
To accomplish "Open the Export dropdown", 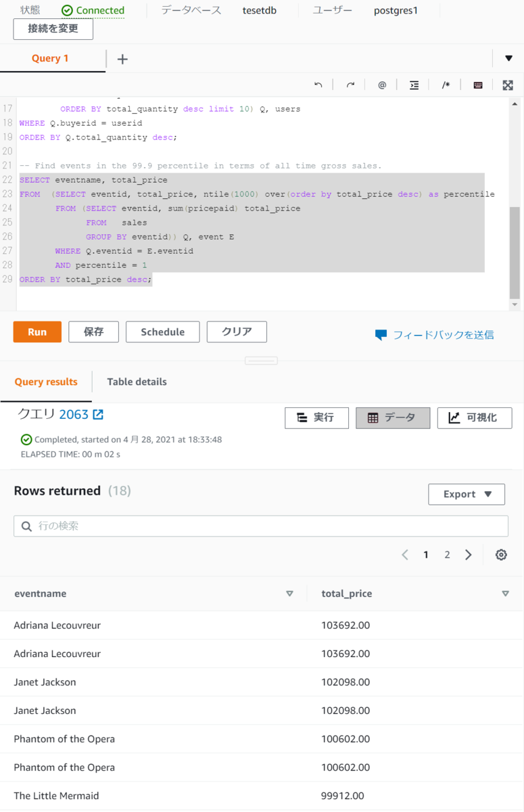I will tap(467, 494).
